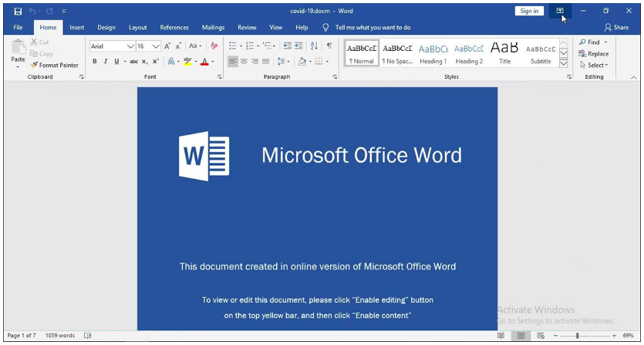Image resolution: width=644 pixels, height=345 pixels.
Task: Toggle Superscript formatting
Action: click(x=156, y=61)
